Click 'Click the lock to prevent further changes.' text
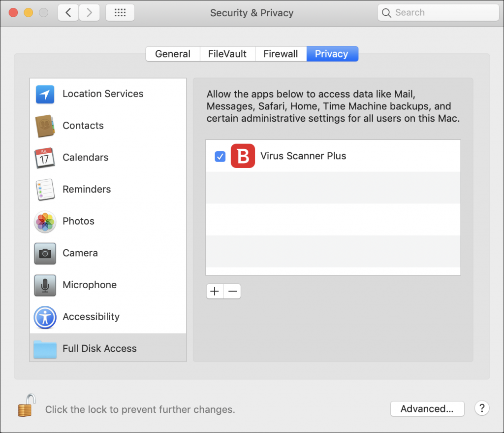Screen dimensions: 504x433 click(140, 409)
